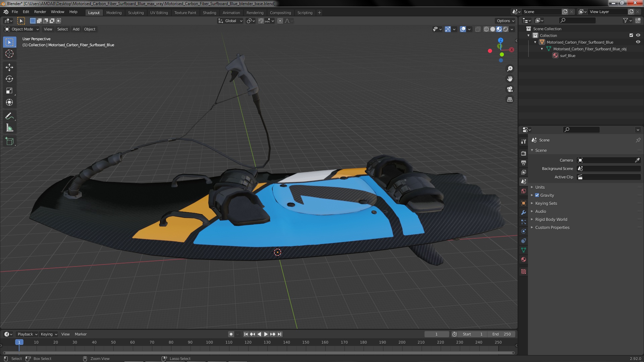Image resolution: width=644 pixels, height=362 pixels.
Task: Toggle the Gravity checkbox
Action: pos(537,195)
